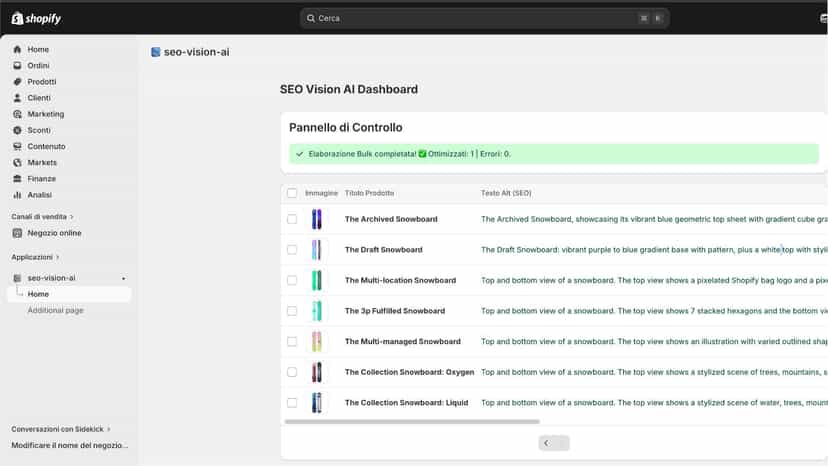Check The Multi-location Snowboard row checkbox
828x466 pixels.
tap(292, 280)
